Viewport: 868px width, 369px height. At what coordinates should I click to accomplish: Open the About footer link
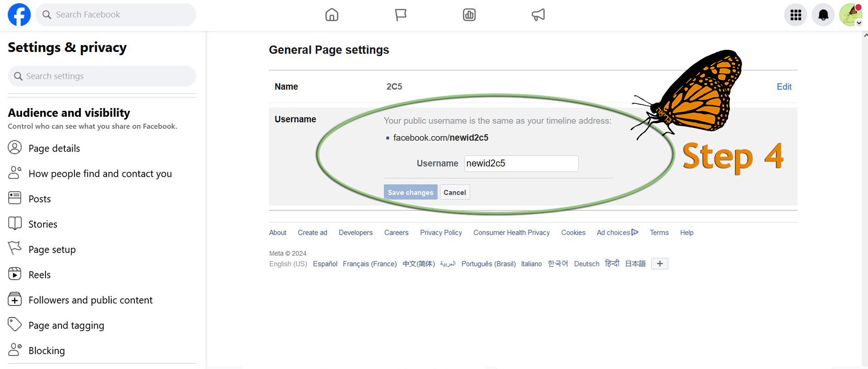pyautogui.click(x=278, y=232)
